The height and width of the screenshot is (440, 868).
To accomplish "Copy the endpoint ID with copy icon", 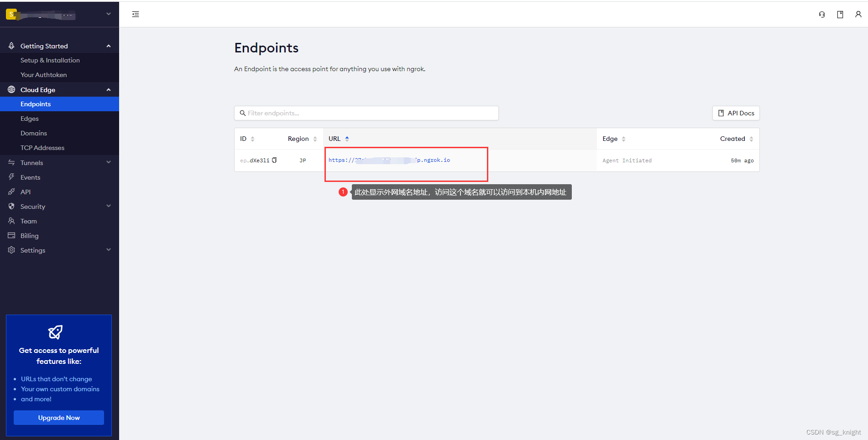I will coord(274,160).
